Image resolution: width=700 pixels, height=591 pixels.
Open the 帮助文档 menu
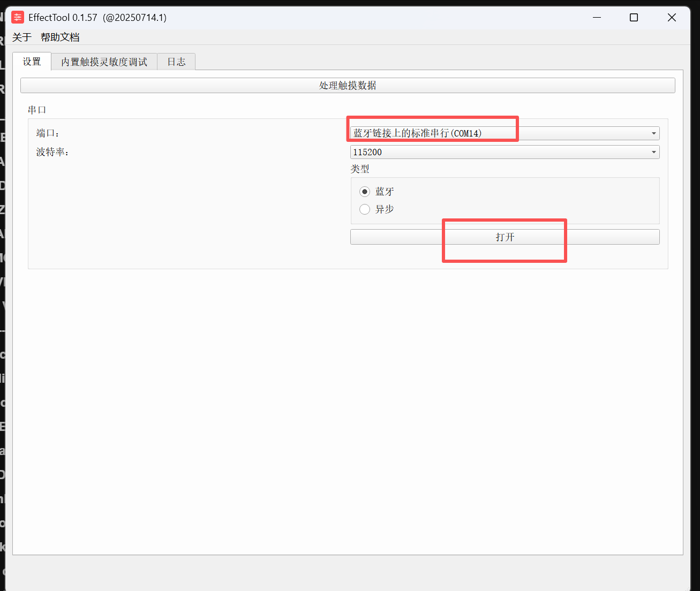coord(60,37)
